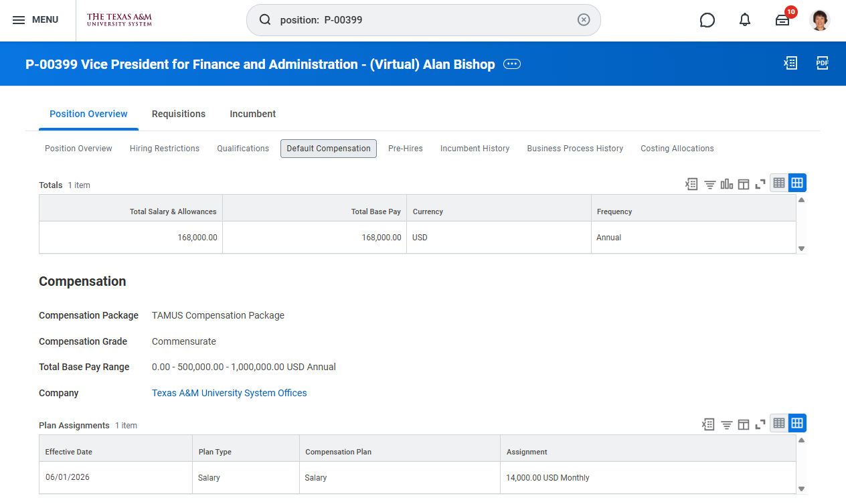
Task: Export page to Excel in blue header
Action: point(790,64)
